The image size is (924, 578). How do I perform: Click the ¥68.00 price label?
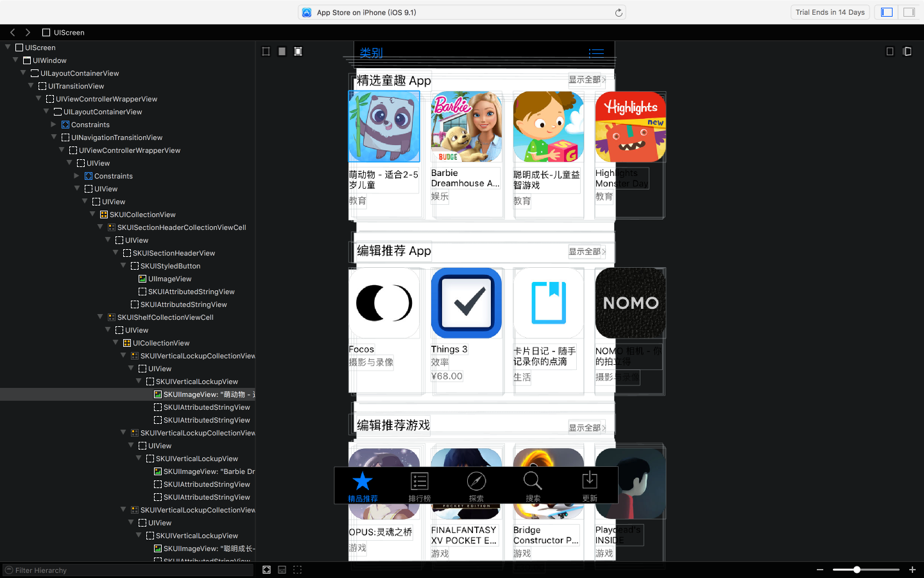point(447,376)
